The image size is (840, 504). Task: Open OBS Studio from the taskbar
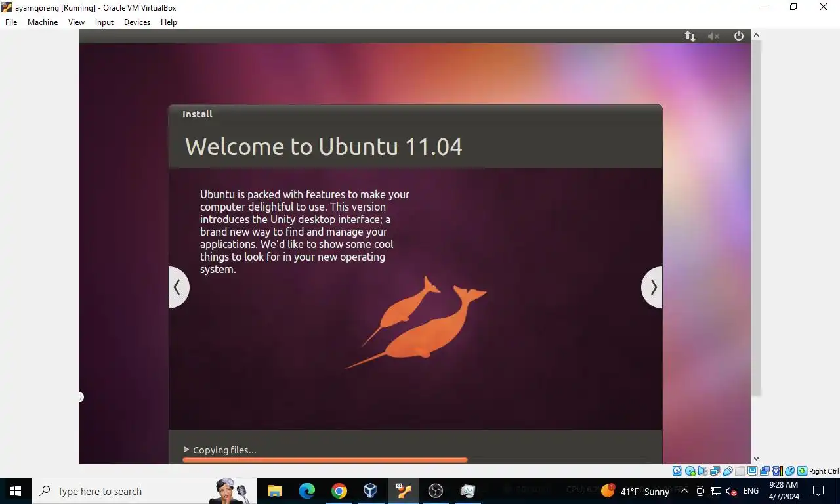435,491
